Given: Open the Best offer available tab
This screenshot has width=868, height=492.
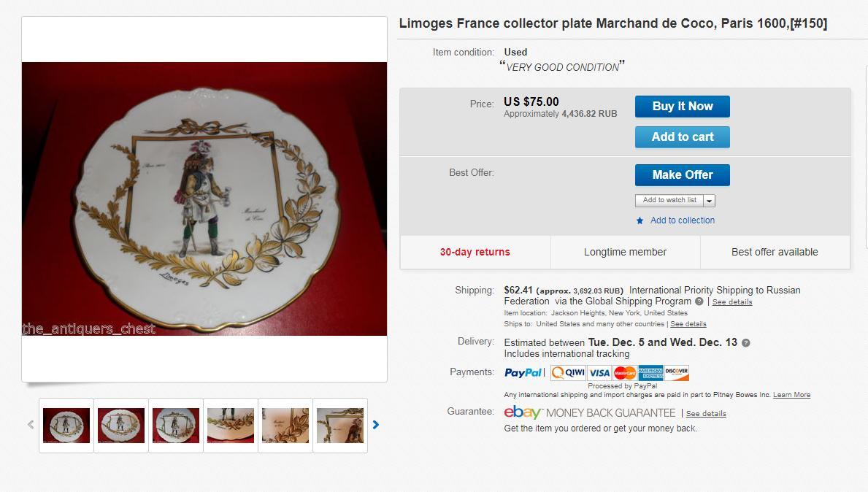Looking at the screenshot, I should tap(775, 253).
